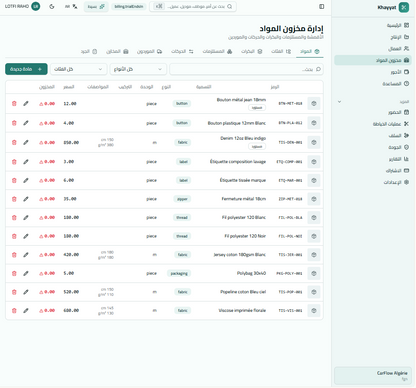Open the LR user avatar menu
Image resolution: width=416 pixels, height=388 pixels.
click(x=36, y=6)
